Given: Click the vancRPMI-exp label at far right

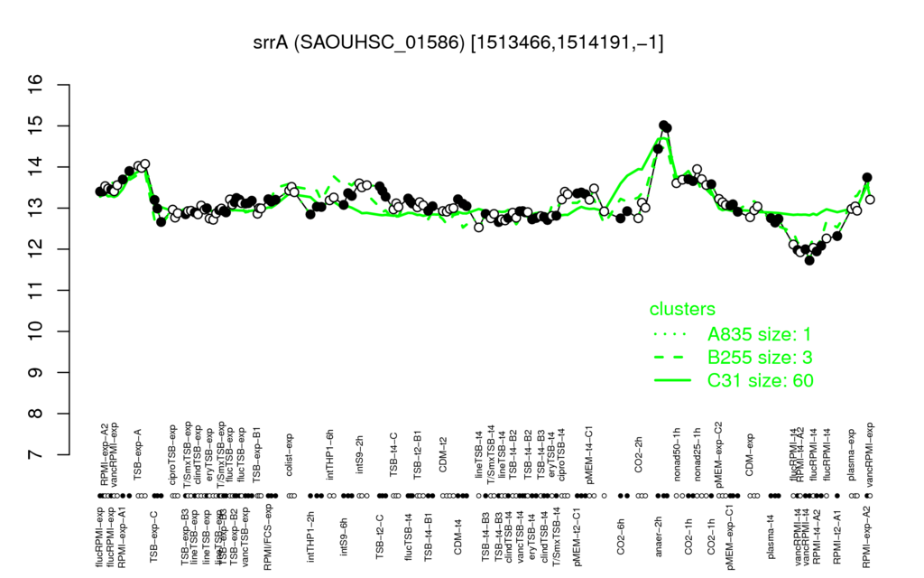Looking at the screenshot, I should coord(871,446).
